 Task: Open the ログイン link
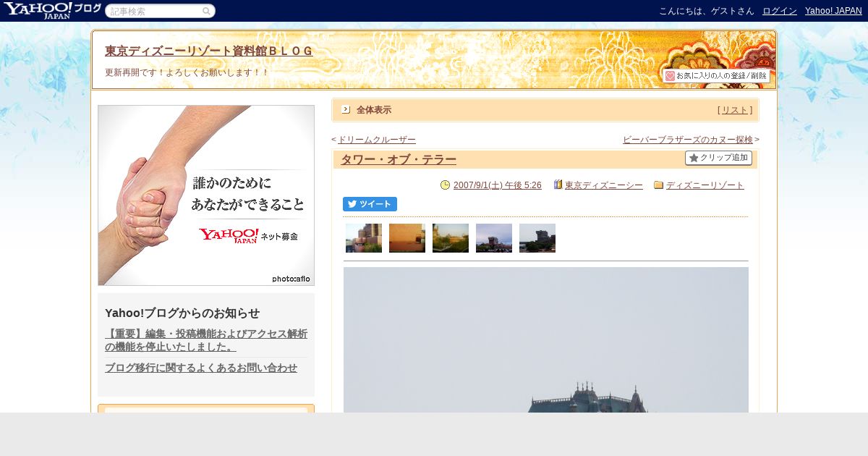[780, 11]
